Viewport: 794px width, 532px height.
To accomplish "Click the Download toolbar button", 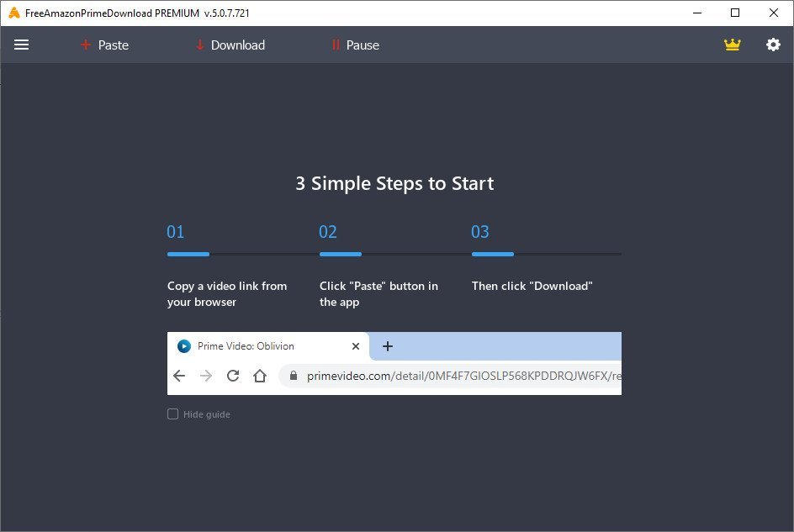I will (x=230, y=45).
